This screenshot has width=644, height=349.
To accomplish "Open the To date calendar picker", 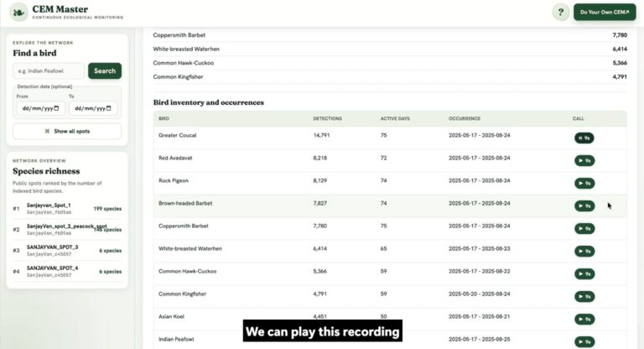I will click(109, 108).
